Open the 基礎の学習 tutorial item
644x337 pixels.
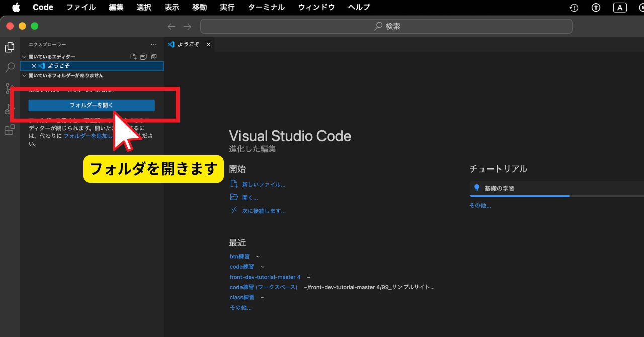(557, 189)
